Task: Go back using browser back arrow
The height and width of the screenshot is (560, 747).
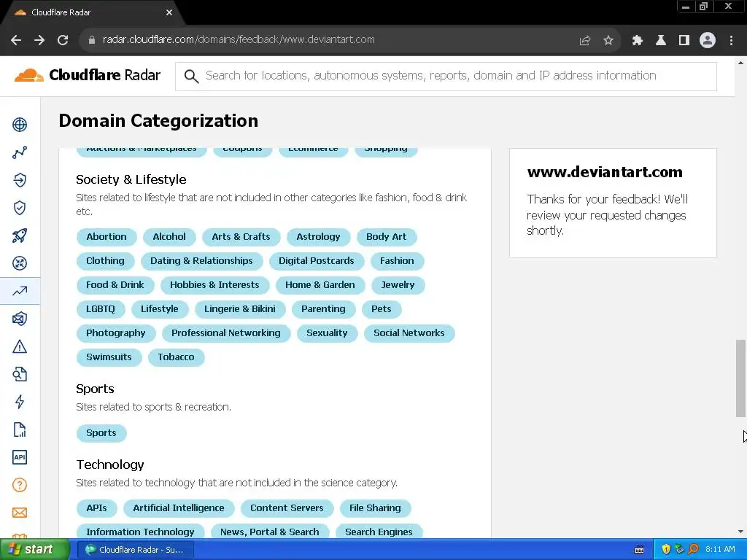Action: (x=16, y=40)
